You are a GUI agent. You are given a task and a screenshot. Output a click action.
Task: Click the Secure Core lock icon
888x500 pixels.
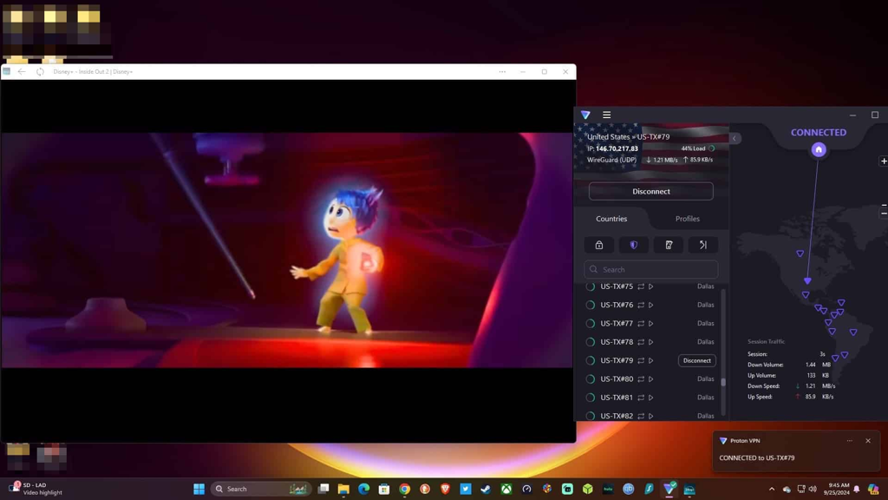point(599,245)
